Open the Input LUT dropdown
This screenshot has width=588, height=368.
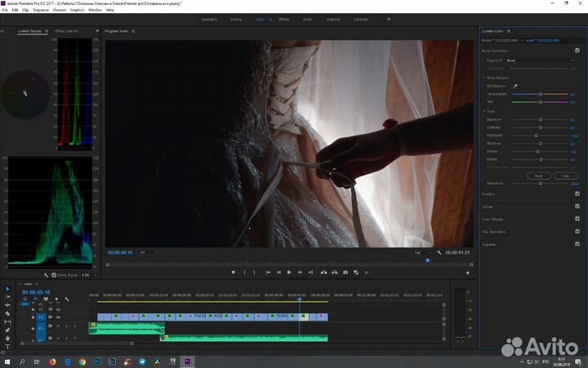pos(539,61)
